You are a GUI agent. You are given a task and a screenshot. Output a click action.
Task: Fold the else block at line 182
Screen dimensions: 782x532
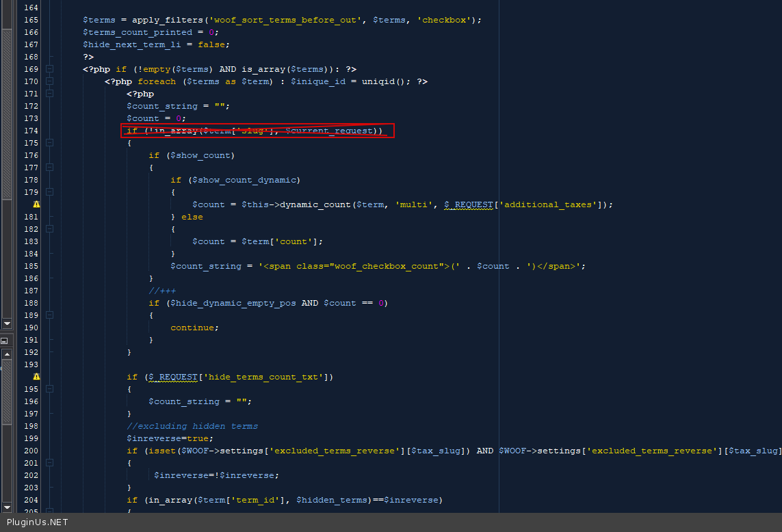pos(49,229)
